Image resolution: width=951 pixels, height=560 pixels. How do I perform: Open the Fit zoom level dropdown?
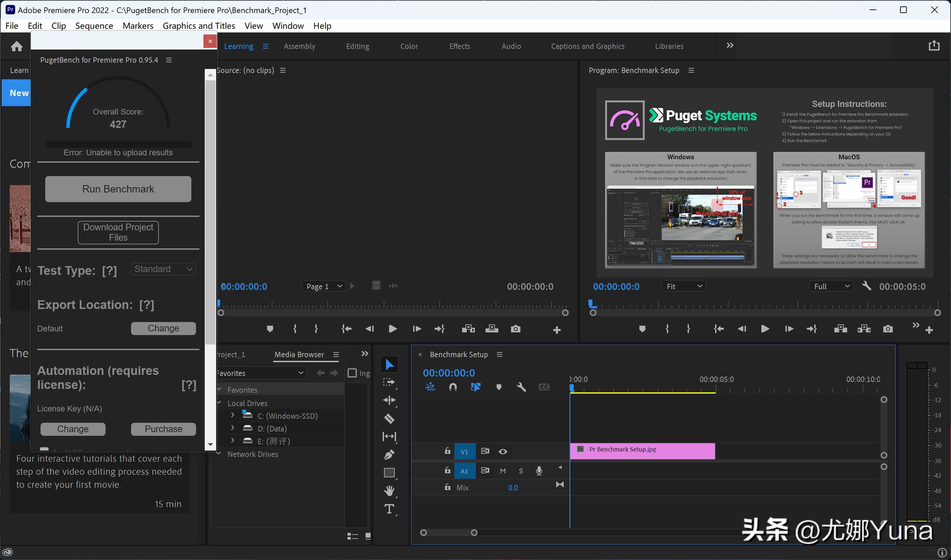pyautogui.click(x=684, y=287)
